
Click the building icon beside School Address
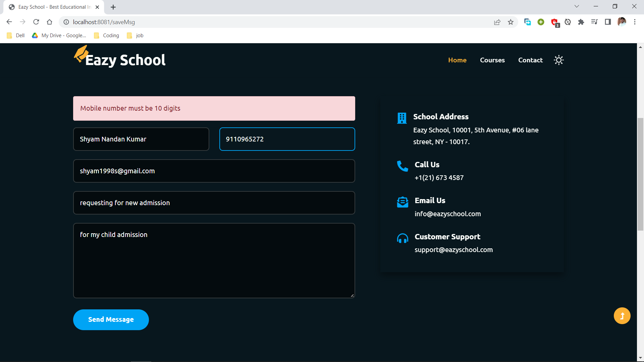coord(402,118)
